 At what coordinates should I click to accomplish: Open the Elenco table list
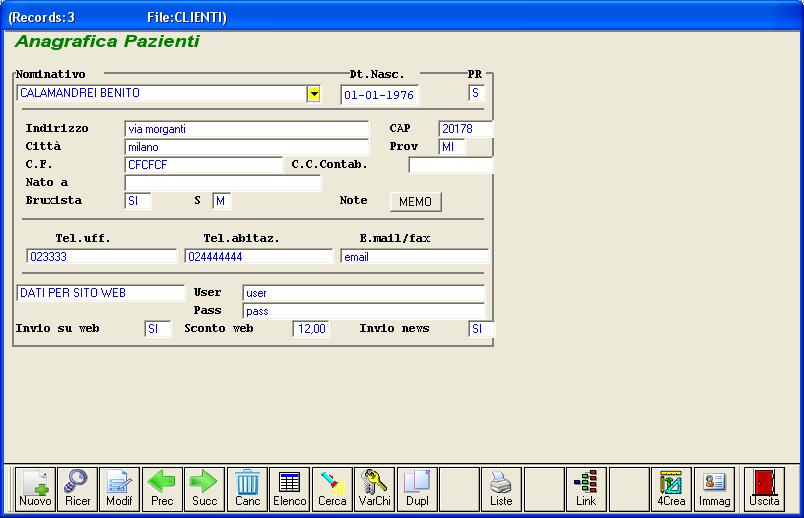pos(289,489)
